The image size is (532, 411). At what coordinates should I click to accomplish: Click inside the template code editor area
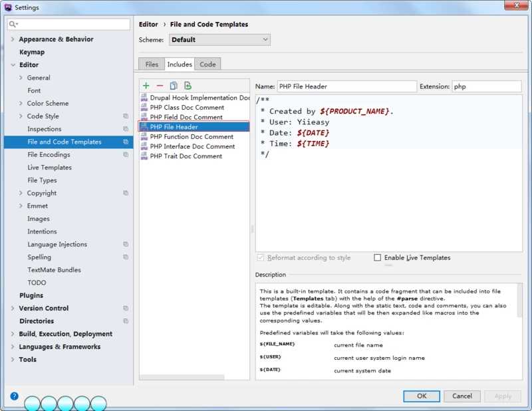click(x=389, y=174)
